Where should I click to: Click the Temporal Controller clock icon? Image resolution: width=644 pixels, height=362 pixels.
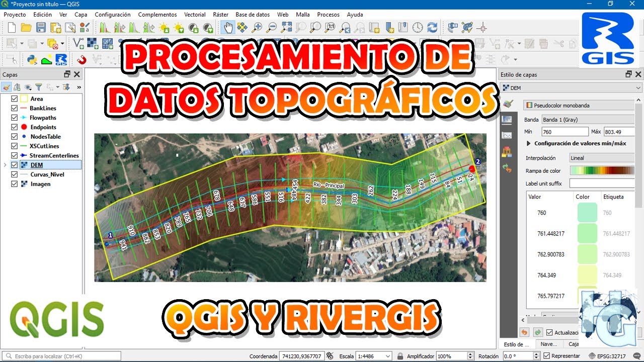pos(418,28)
